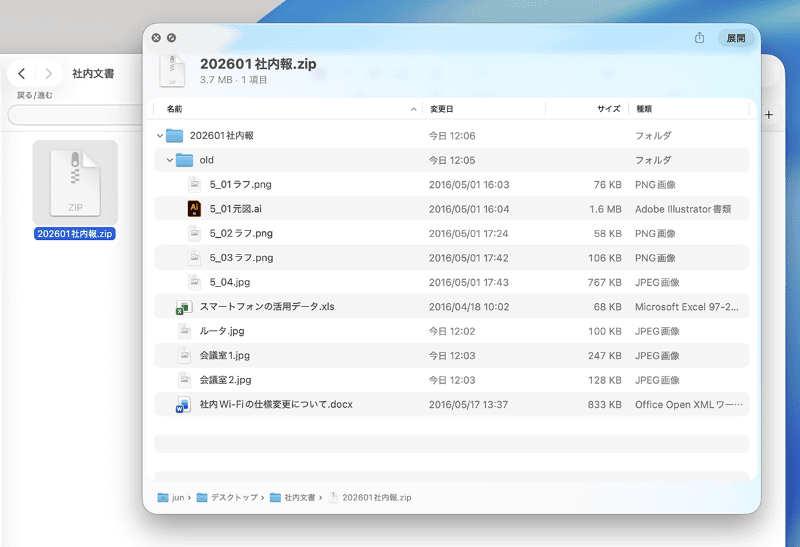Click the 767 KB size cell
The width and height of the screenshot is (800, 547).
pyautogui.click(x=605, y=282)
